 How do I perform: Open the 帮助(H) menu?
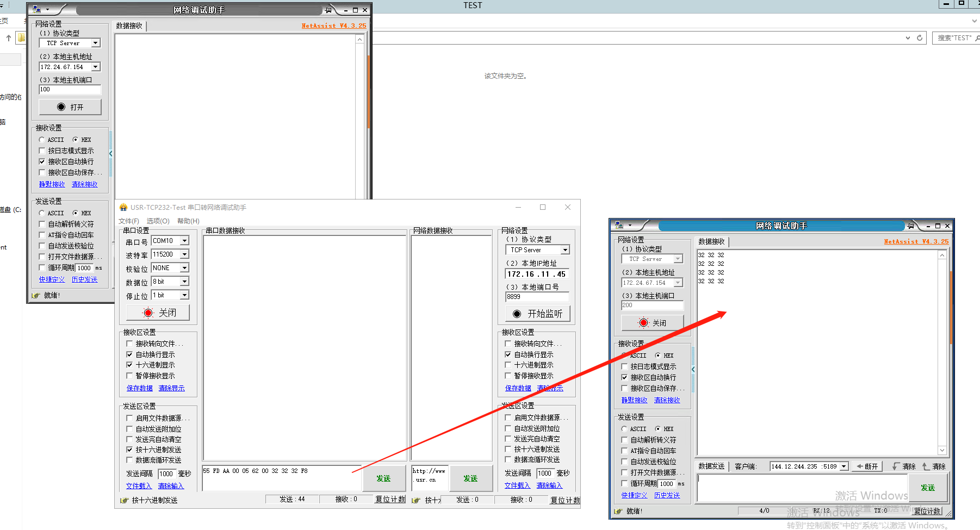[188, 221]
